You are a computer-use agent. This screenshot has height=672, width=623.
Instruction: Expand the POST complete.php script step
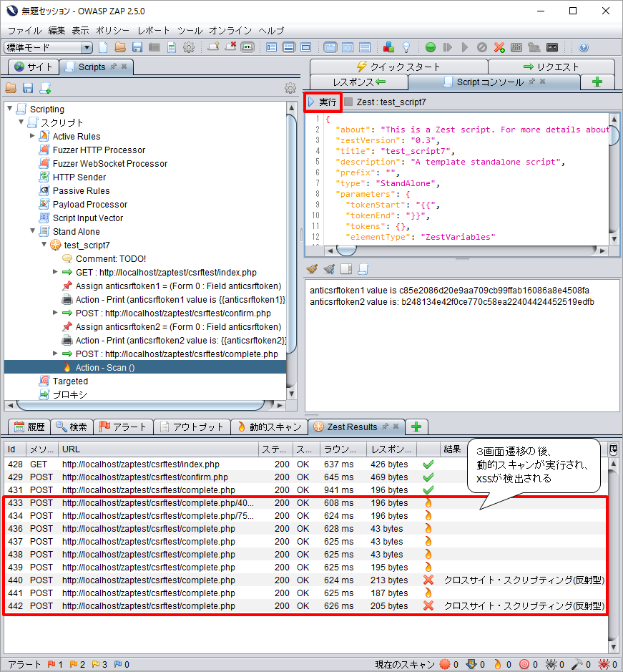(x=55, y=353)
